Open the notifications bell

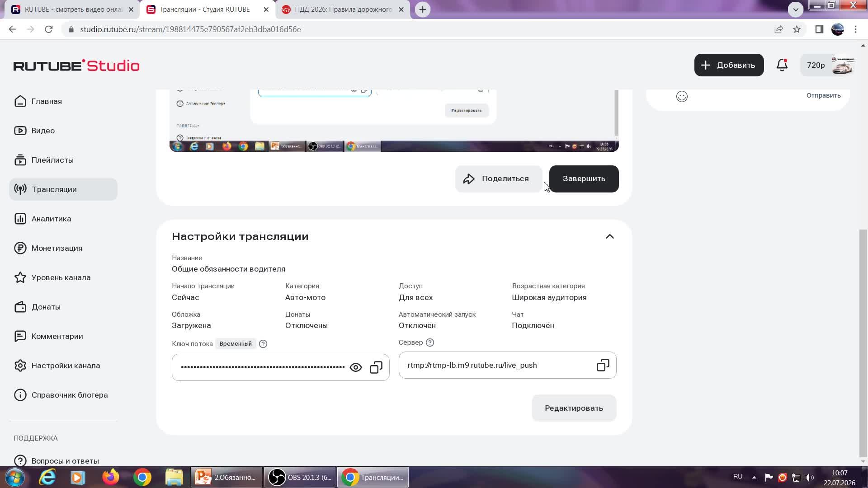tap(782, 65)
